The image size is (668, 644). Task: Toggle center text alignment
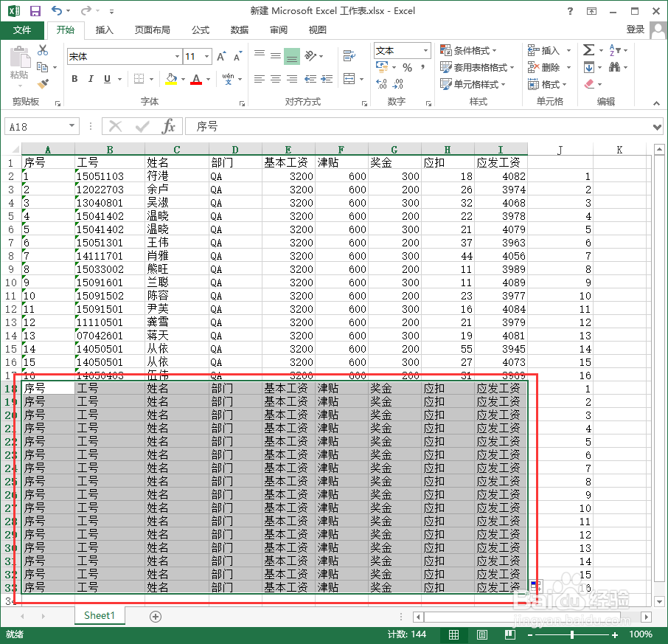276,79
